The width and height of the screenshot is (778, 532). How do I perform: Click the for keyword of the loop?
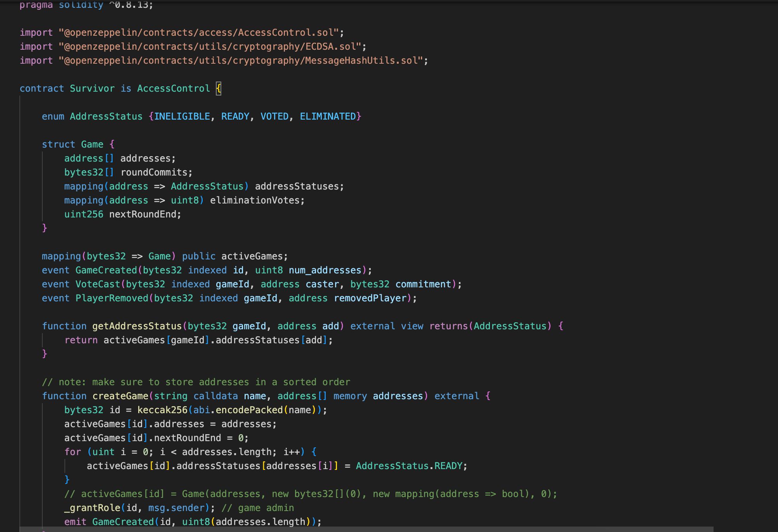[73, 452]
